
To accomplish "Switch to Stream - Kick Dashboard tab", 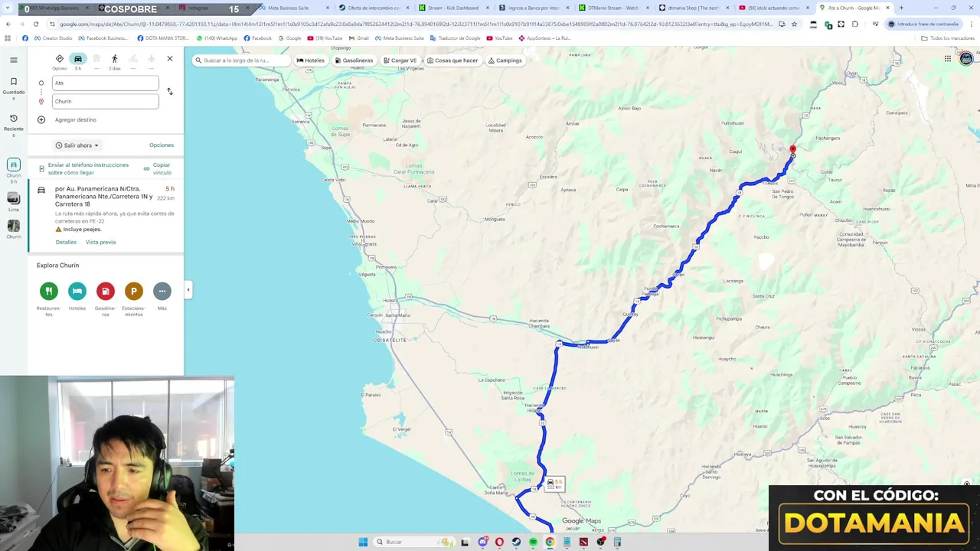I will point(453,8).
